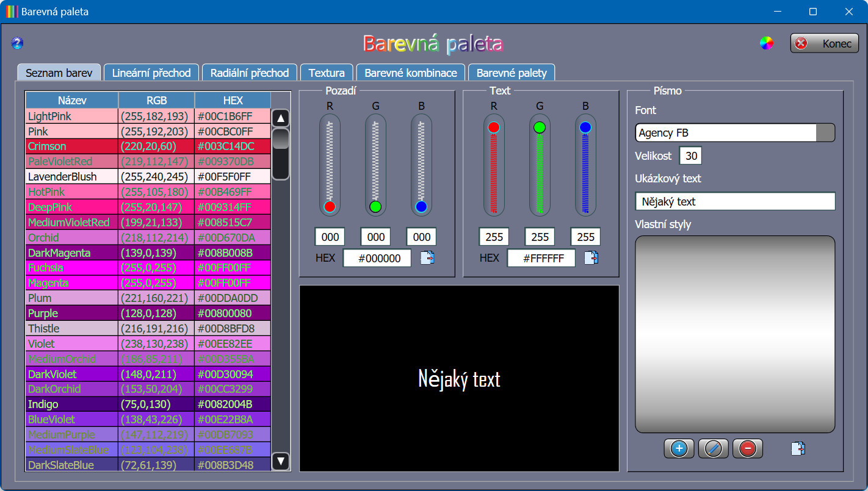Select the Pink color row
Screen dimensions: 868x491
148,131
